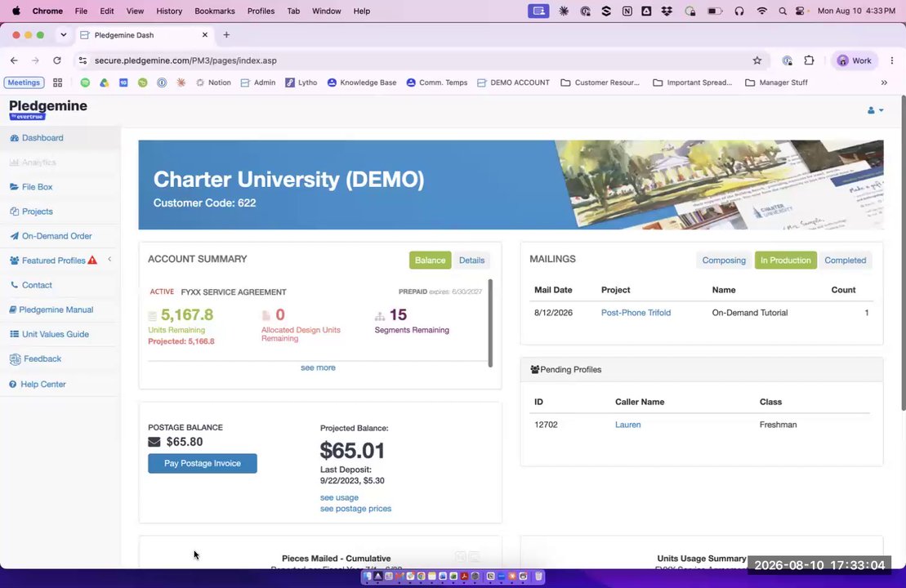Open Wi-Fi status menu
This screenshot has height=588, width=906.
tap(761, 11)
